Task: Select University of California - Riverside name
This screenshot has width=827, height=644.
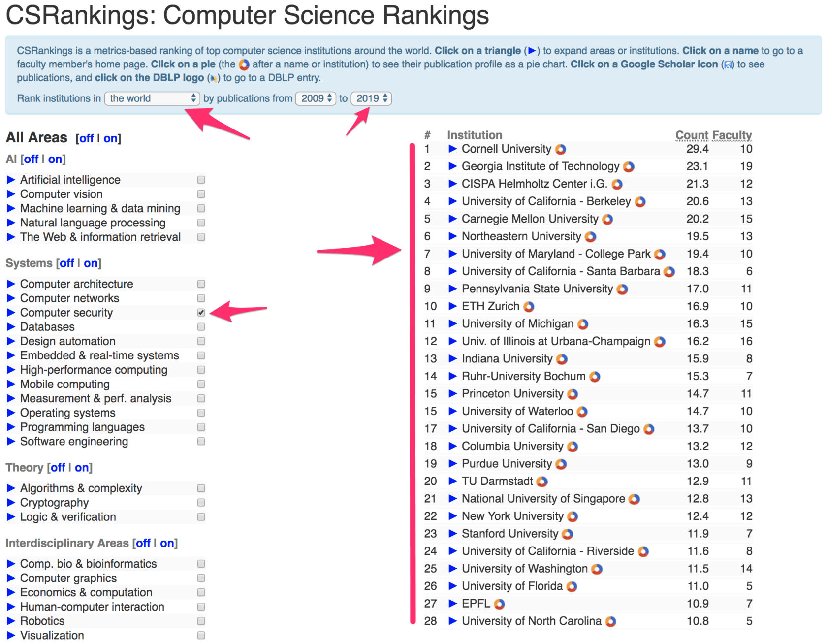Action: pos(548,551)
